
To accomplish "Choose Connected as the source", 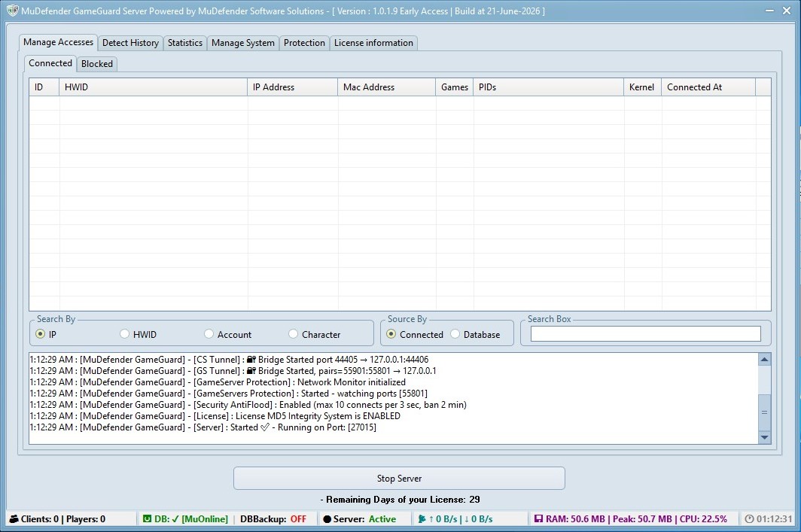I will (x=391, y=334).
